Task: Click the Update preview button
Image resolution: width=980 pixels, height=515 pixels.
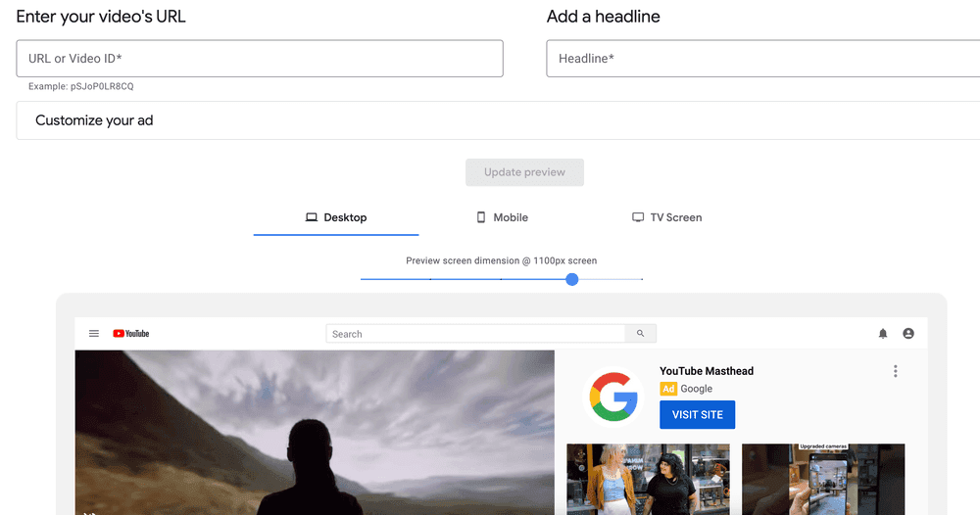Action: [x=524, y=172]
